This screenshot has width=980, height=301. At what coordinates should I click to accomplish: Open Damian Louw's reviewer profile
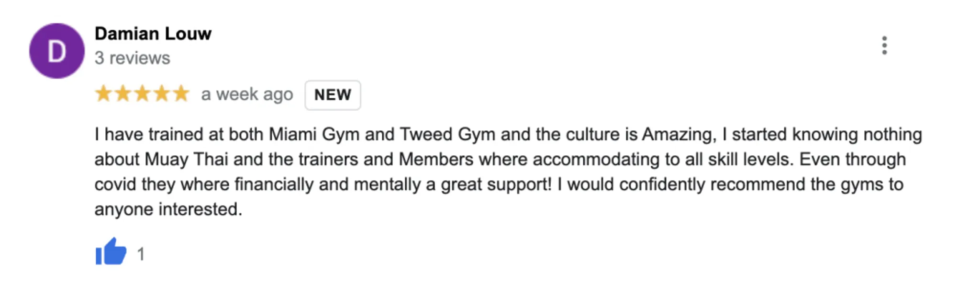pos(153,34)
